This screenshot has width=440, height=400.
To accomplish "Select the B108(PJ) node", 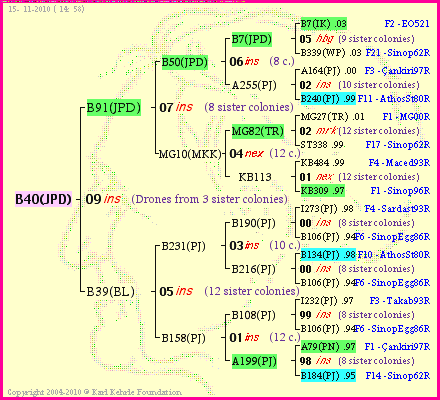I will pos(253,315).
